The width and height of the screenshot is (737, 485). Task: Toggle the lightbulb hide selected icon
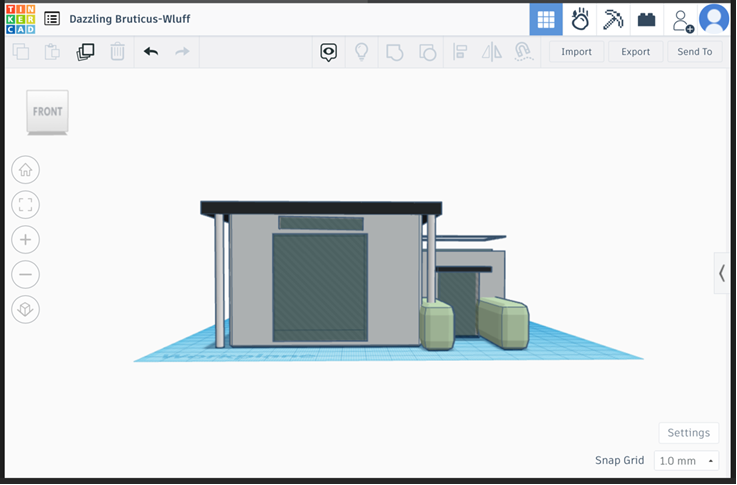(361, 52)
